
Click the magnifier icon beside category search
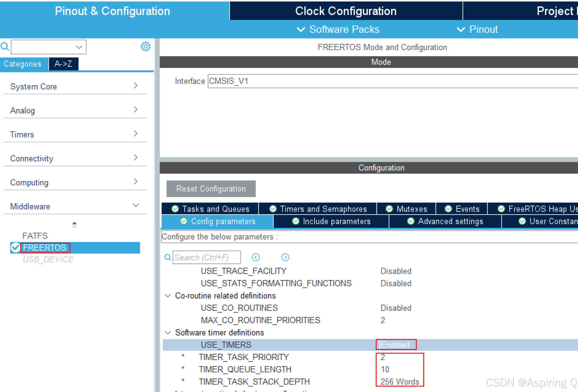click(5, 46)
